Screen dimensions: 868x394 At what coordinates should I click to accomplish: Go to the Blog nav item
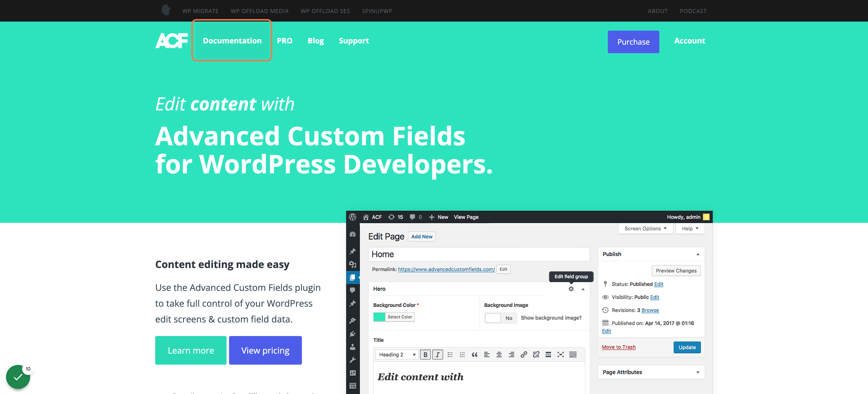(x=316, y=41)
